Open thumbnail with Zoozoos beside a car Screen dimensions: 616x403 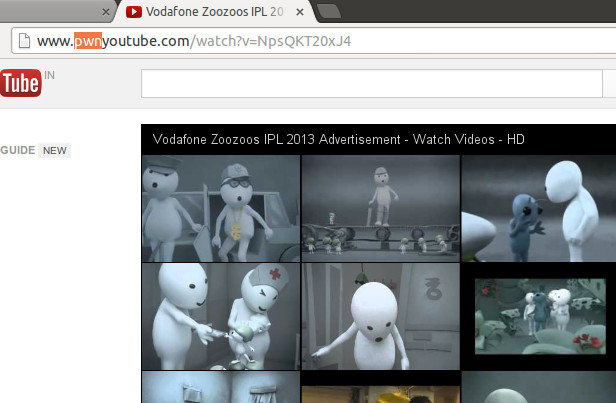221,208
